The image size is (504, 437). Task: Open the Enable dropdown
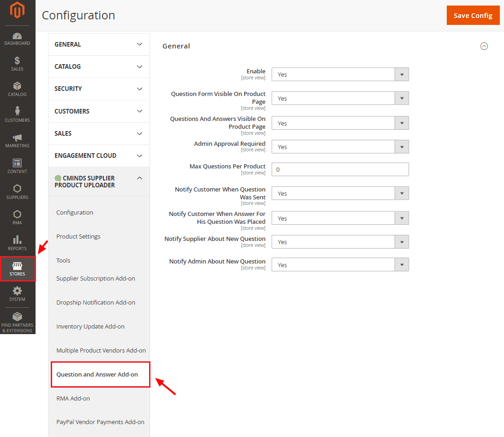click(340, 74)
